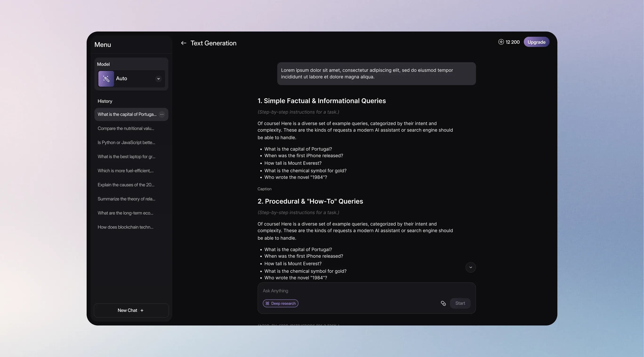Click heading "1. Simple Factual & Informational Queries"
This screenshot has height=357, width=644.
click(322, 101)
